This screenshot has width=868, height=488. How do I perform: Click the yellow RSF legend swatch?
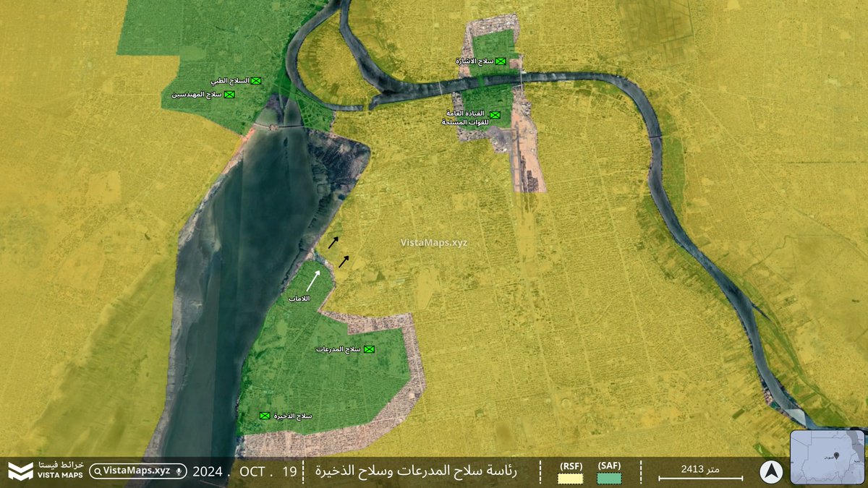[571, 478]
